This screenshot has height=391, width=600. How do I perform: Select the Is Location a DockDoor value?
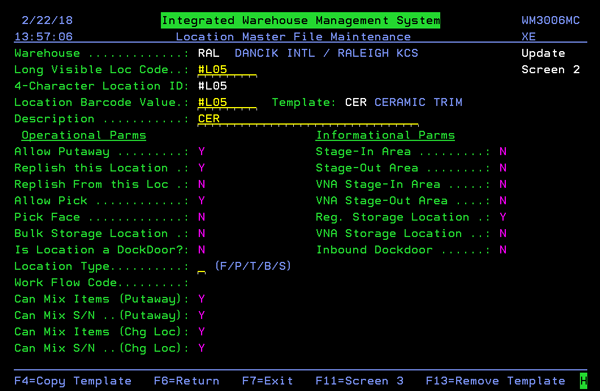pyautogui.click(x=202, y=250)
